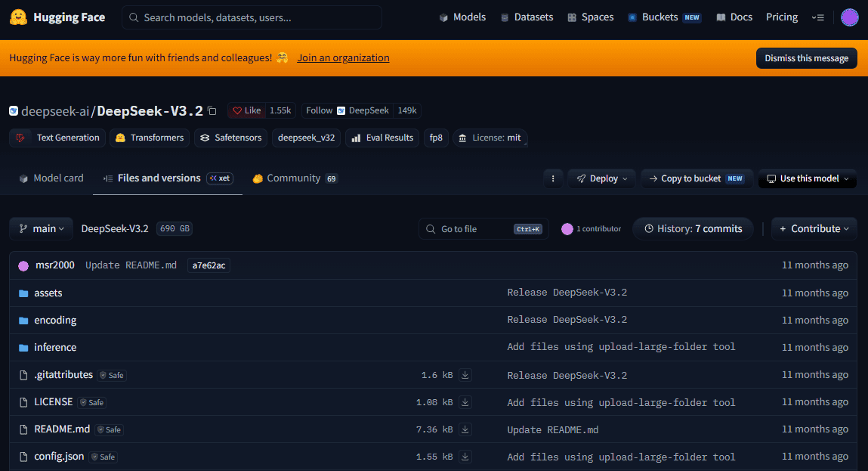Open the deepseek-ai organization link
The height and width of the screenshot is (471, 868).
click(55, 111)
